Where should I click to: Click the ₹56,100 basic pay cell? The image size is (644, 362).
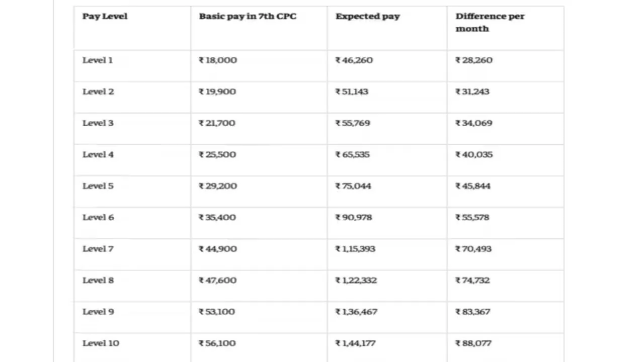point(217,343)
